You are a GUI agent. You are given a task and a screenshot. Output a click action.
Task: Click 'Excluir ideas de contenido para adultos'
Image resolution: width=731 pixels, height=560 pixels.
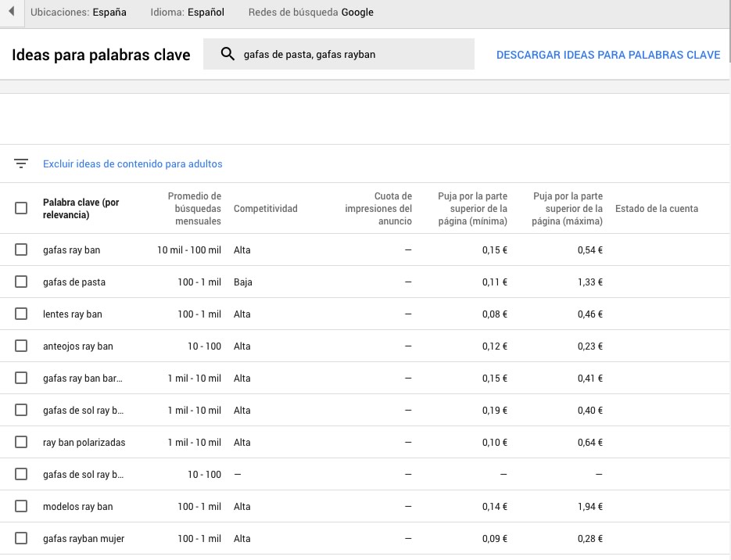click(132, 163)
